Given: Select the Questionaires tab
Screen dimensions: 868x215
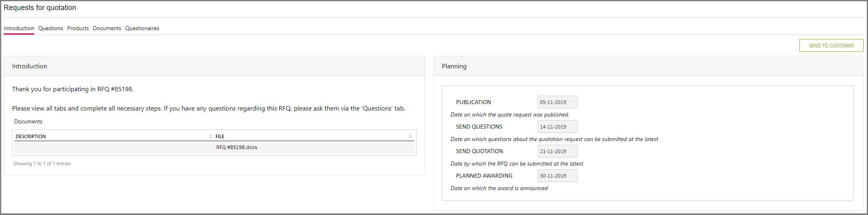Looking at the screenshot, I should (x=142, y=29).
